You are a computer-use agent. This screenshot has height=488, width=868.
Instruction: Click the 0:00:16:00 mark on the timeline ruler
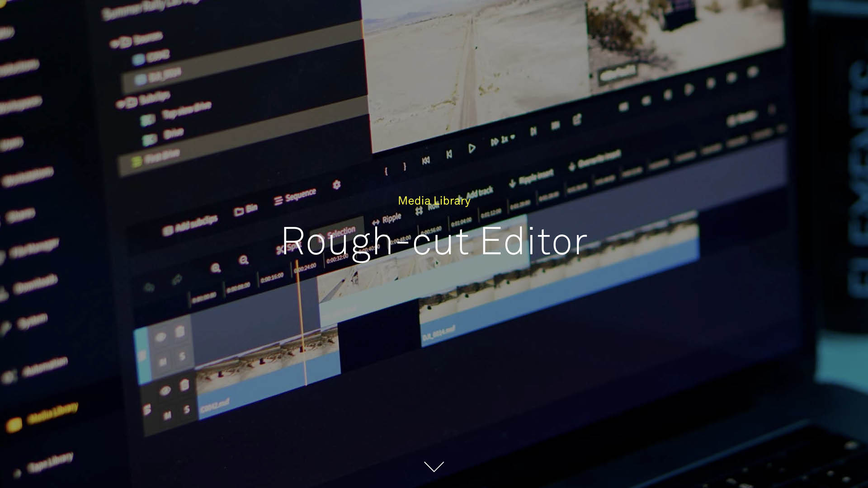click(x=272, y=277)
